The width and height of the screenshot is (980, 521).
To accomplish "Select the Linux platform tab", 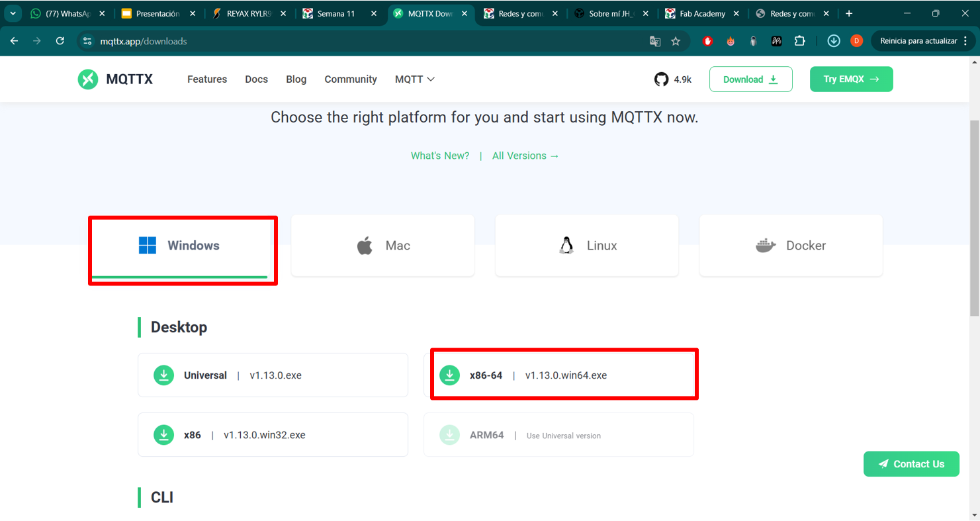I will (x=587, y=246).
